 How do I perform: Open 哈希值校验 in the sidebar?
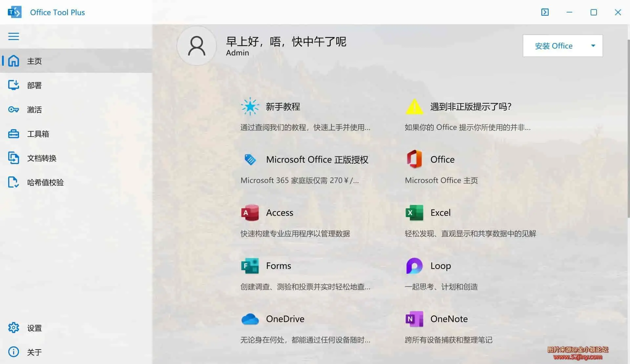[x=45, y=182]
